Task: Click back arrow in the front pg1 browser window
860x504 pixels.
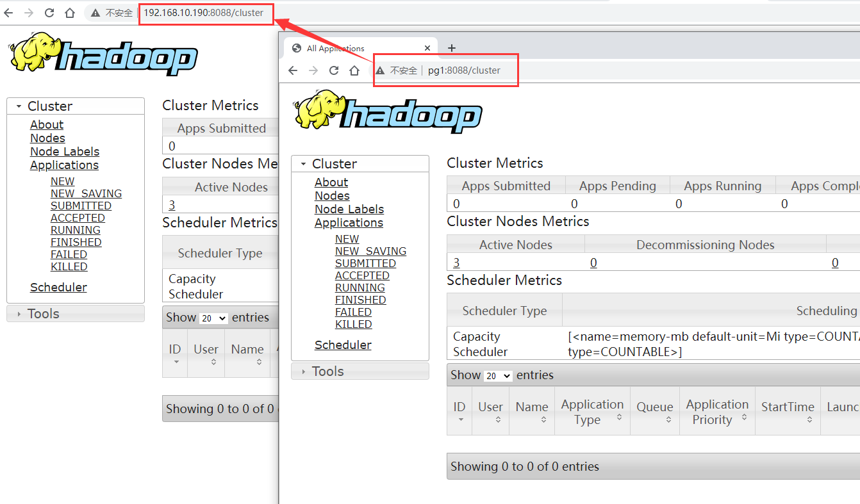Action: click(293, 70)
